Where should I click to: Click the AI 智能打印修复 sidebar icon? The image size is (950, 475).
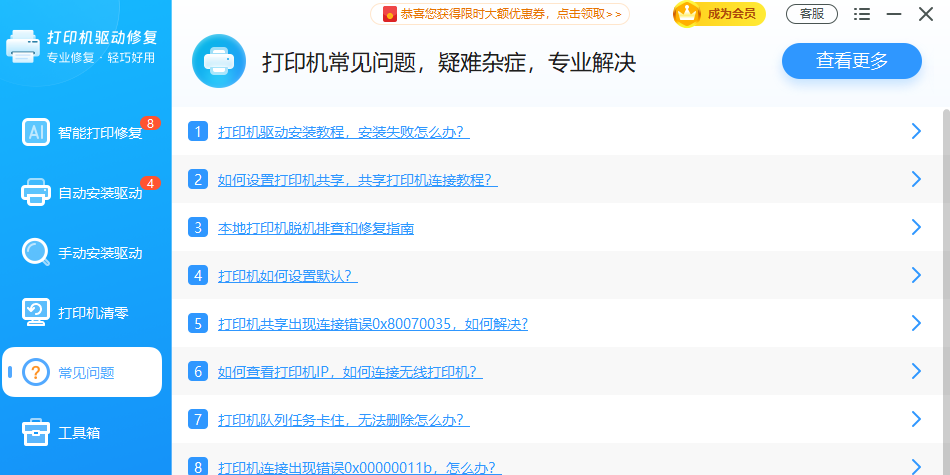36,132
